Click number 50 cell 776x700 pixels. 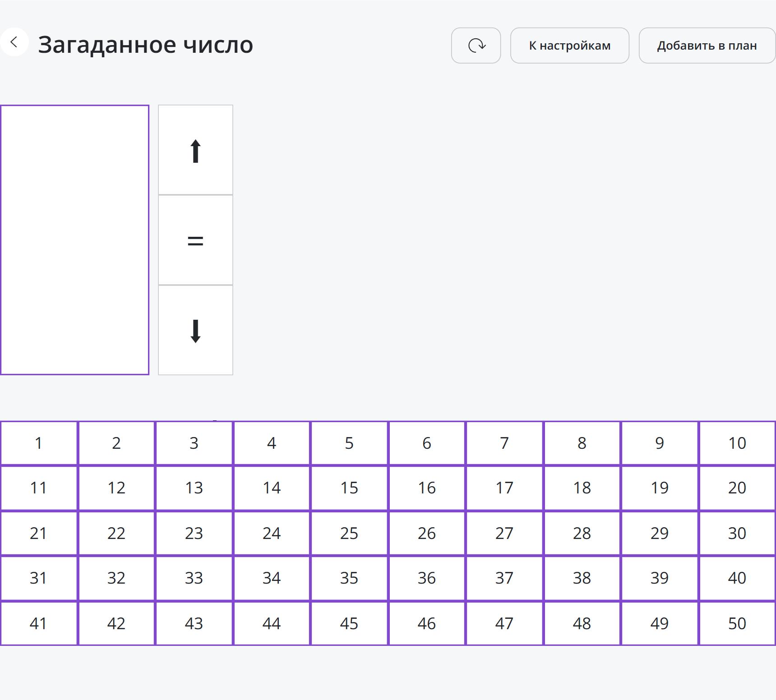pyautogui.click(x=737, y=623)
